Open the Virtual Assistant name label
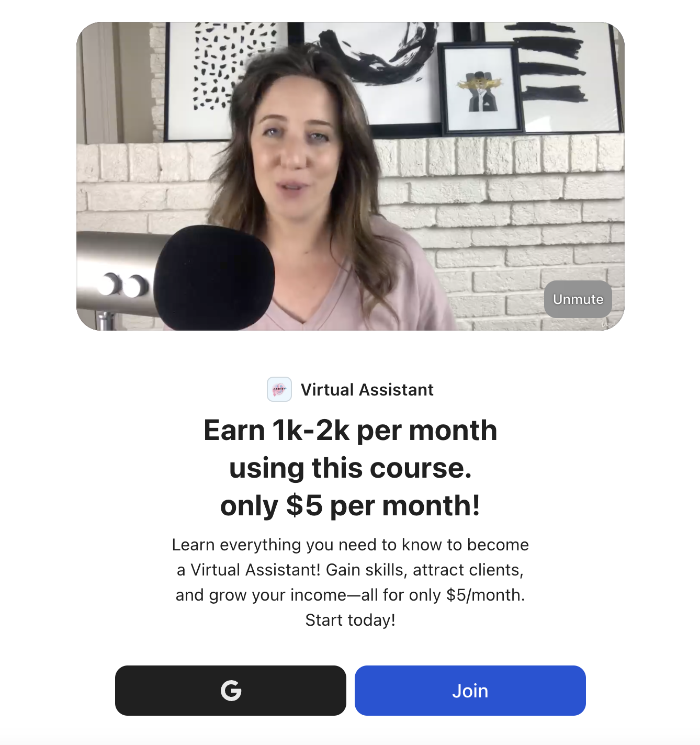Viewport: 700px width, 745px height. (367, 390)
